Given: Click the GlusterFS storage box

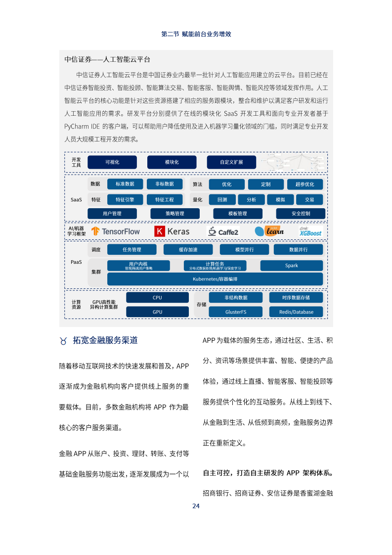Looking at the screenshot, I should click(236, 312).
